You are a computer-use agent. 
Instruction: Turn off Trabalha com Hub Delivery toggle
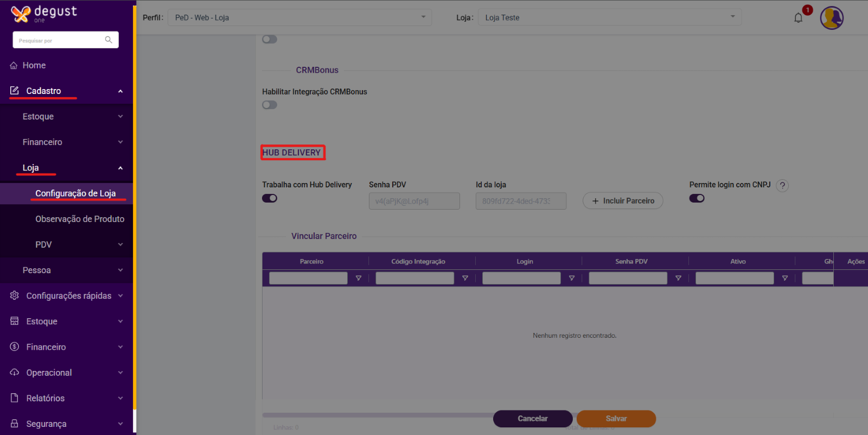[270, 198]
